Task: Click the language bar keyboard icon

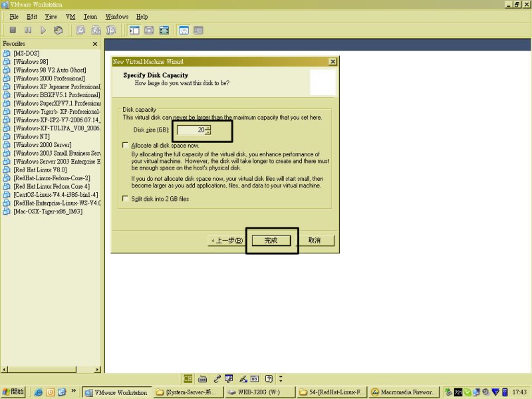Action: (203, 378)
